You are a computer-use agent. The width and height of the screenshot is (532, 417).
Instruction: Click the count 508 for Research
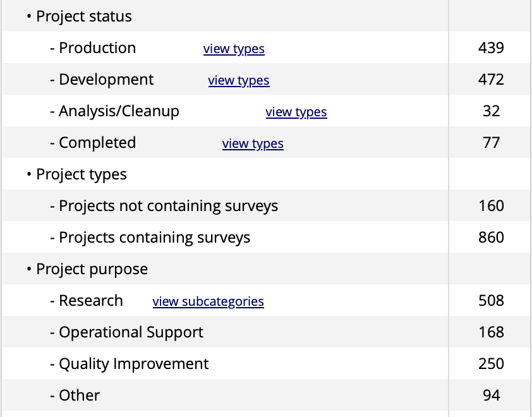coord(492,301)
